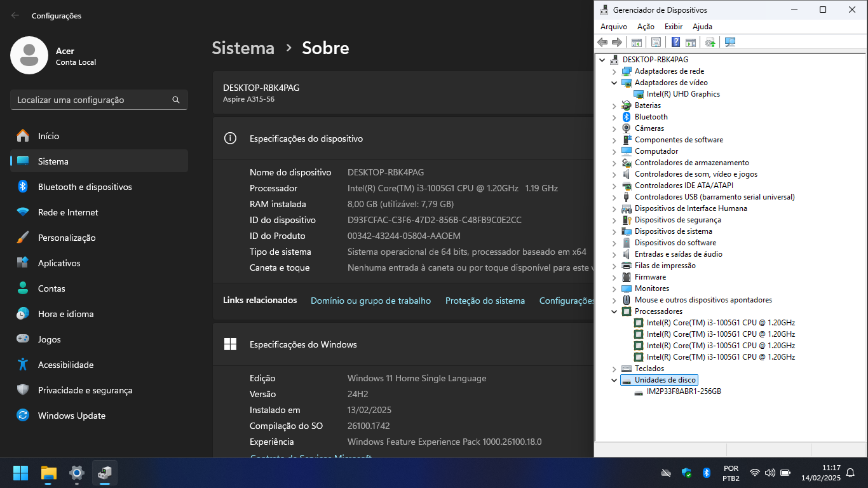Expand the Monitores category

click(x=614, y=288)
